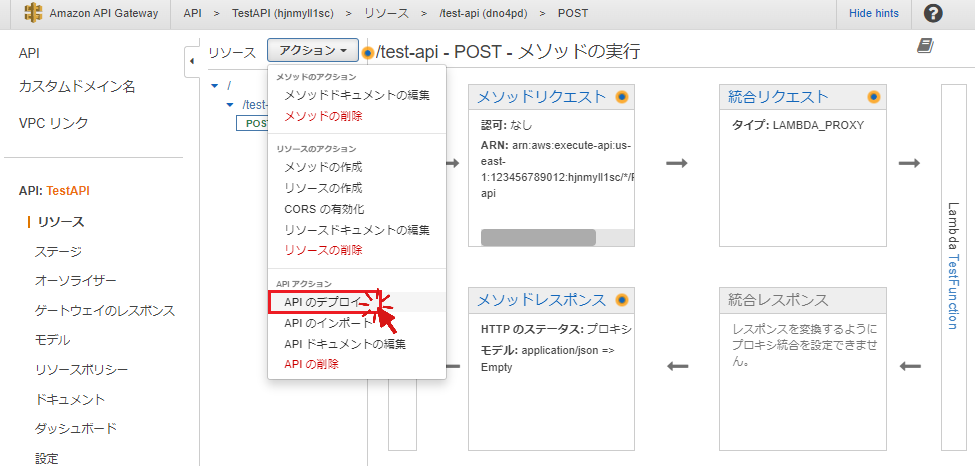The image size is (975, 466).
Task: Open the documentation book icon
Action: point(926,45)
